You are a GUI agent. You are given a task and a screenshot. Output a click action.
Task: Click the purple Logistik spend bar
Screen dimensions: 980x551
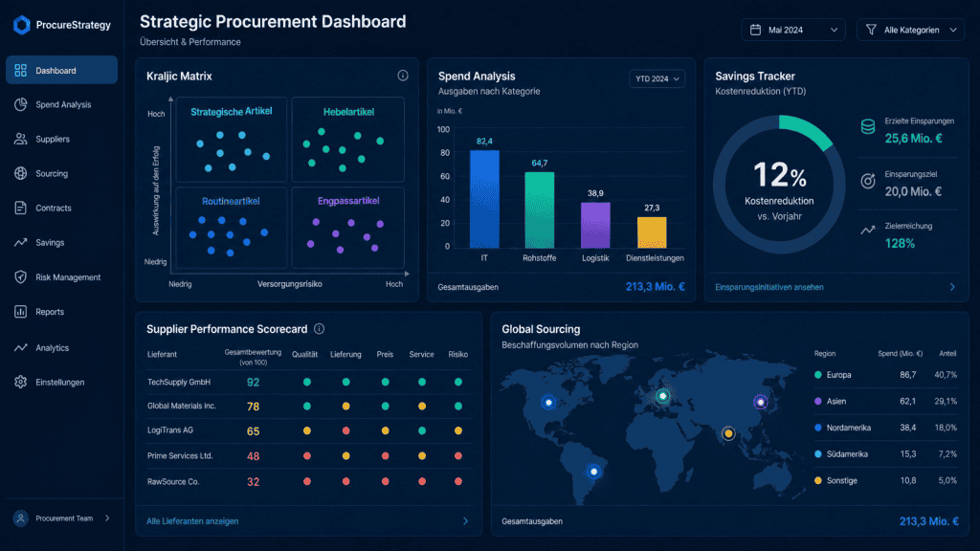(595, 226)
